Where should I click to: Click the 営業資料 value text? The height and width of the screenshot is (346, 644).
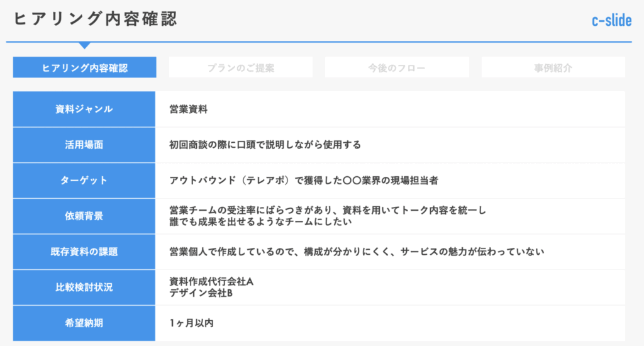point(188,109)
